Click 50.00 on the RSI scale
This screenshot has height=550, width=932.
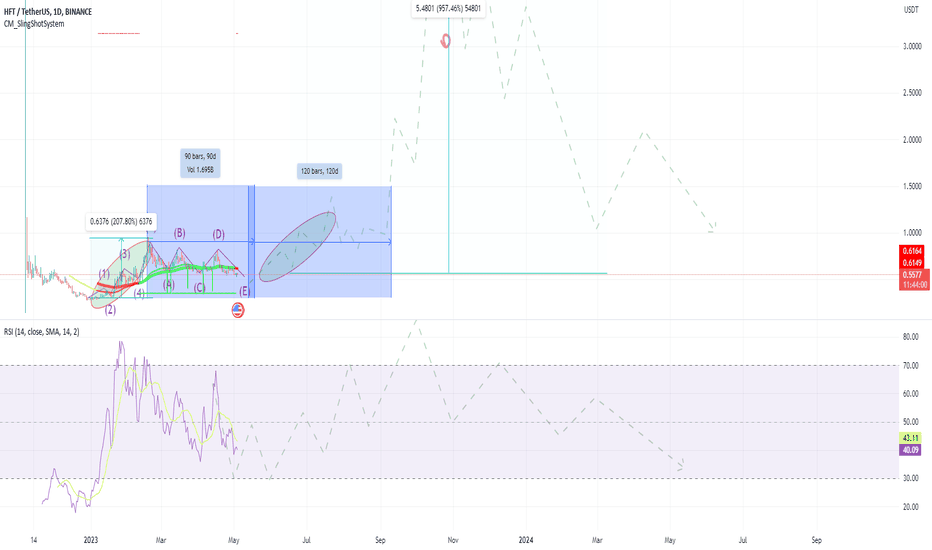[911, 422]
